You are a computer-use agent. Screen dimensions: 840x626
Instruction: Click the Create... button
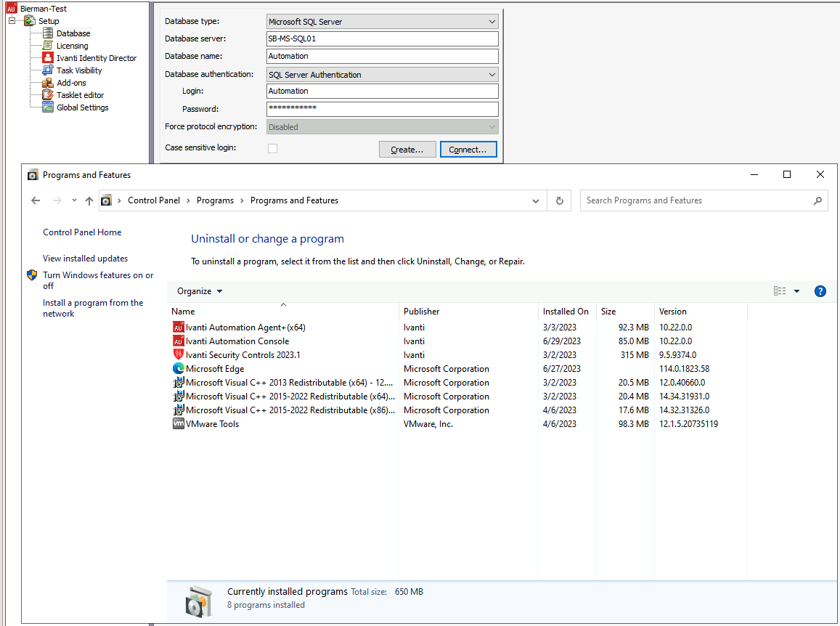click(407, 150)
